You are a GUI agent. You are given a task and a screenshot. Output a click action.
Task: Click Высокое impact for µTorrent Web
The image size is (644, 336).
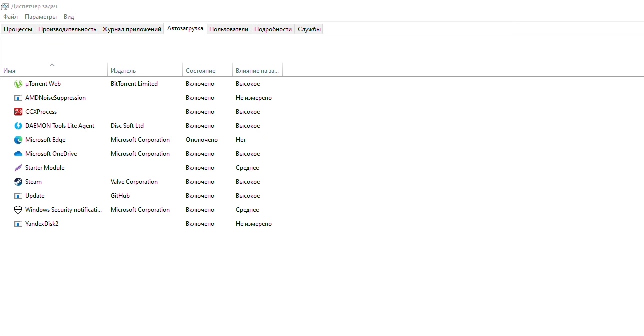248,84
